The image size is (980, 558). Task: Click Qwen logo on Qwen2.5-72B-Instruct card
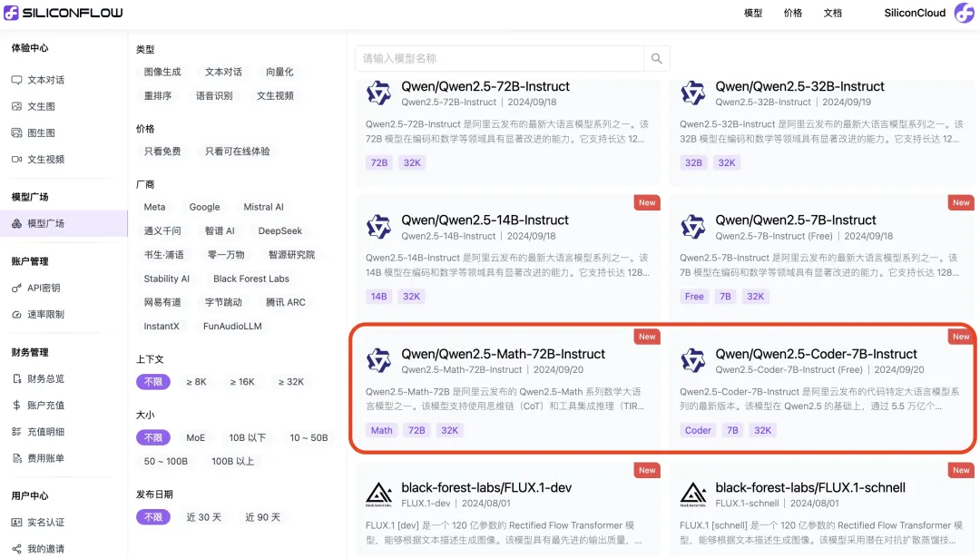pos(378,93)
